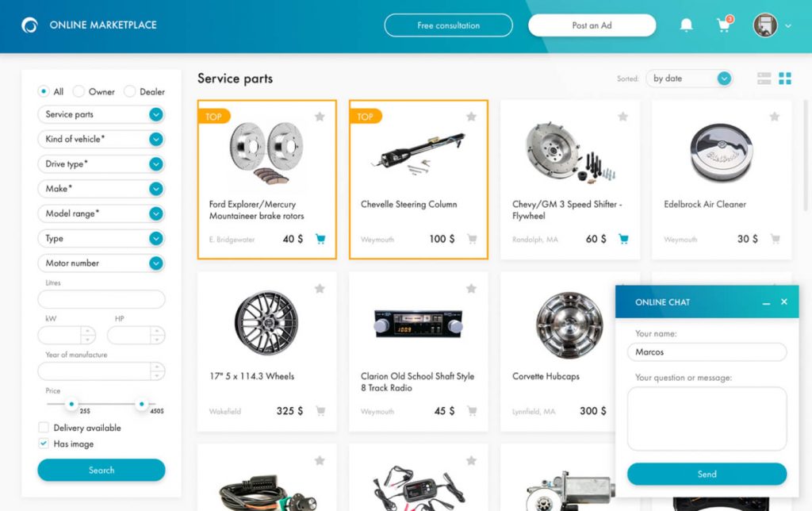This screenshot has height=511, width=812.
Task: Enable the Delivery available checkbox
Action: (x=43, y=428)
